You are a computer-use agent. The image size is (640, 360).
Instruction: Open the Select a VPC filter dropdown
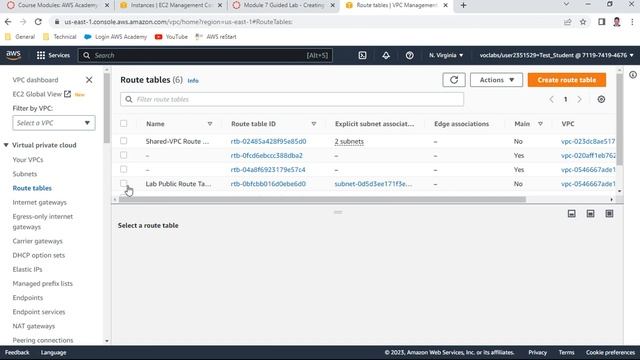point(54,123)
